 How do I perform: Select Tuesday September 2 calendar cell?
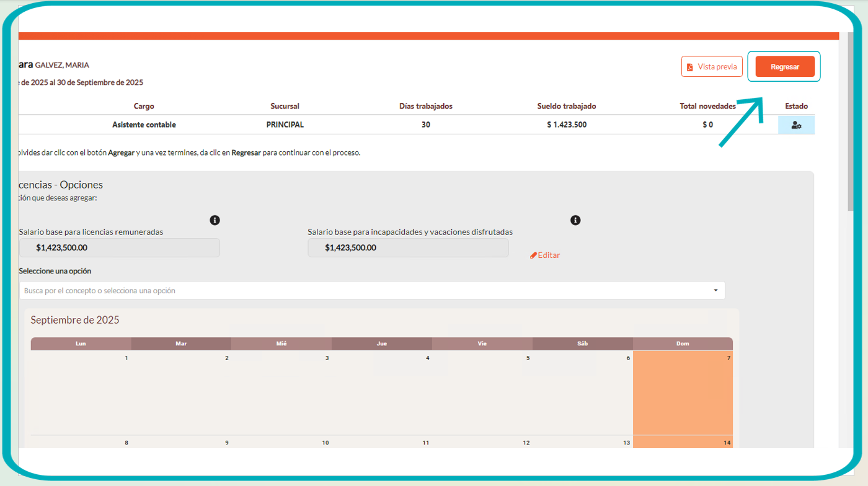(180, 392)
